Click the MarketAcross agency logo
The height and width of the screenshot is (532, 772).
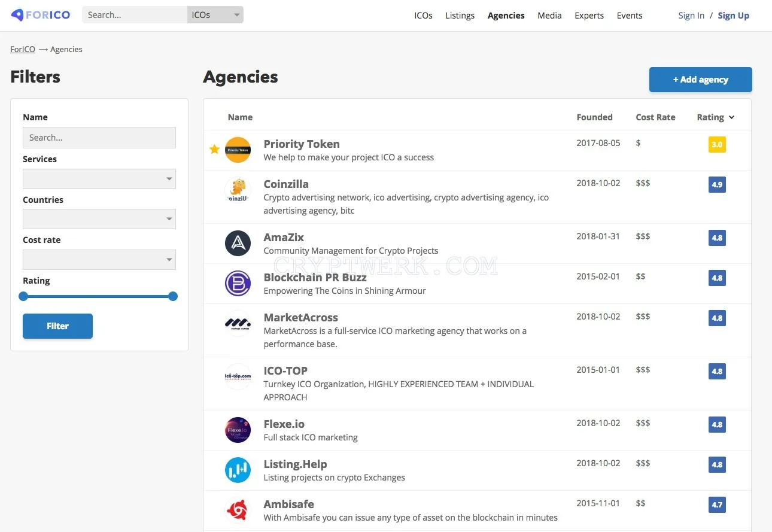(238, 324)
